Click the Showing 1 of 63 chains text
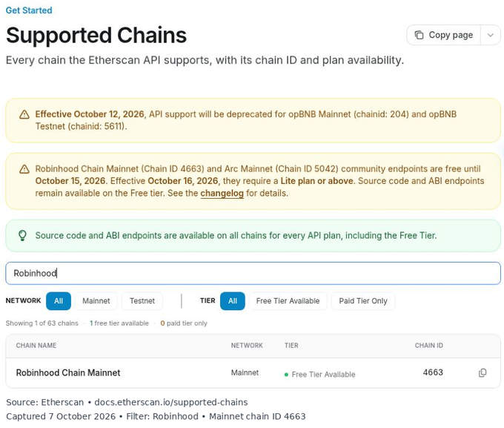 [x=42, y=323]
